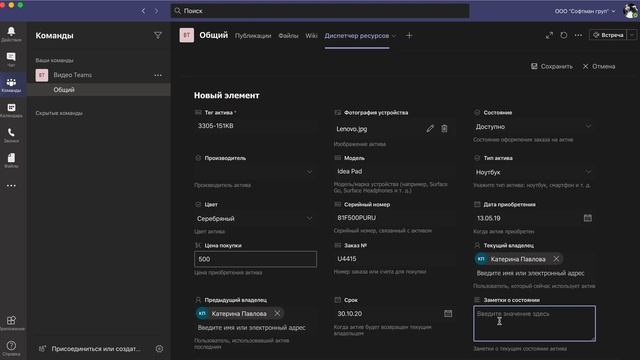Open the Производитель dropdown

point(255,172)
